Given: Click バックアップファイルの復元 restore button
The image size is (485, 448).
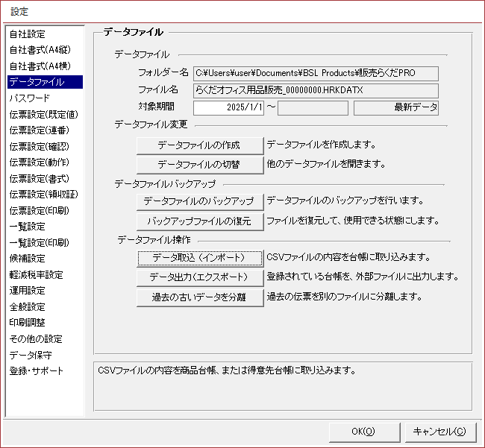Looking at the screenshot, I should pyautogui.click(x=199, y=221).
